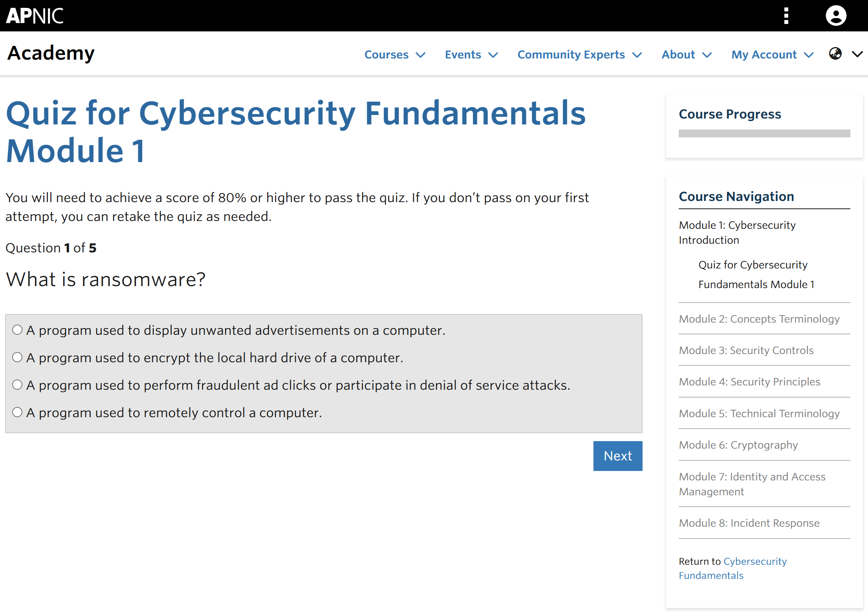Open Module 6: Cryptography in course navigation
Image resolution: width=868 pixels, height=615 pixels.
click(738, 445)
